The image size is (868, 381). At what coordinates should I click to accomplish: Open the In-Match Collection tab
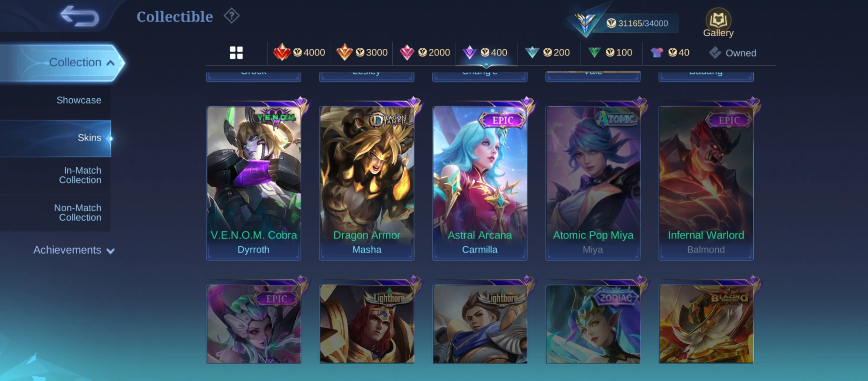[80, 175]
